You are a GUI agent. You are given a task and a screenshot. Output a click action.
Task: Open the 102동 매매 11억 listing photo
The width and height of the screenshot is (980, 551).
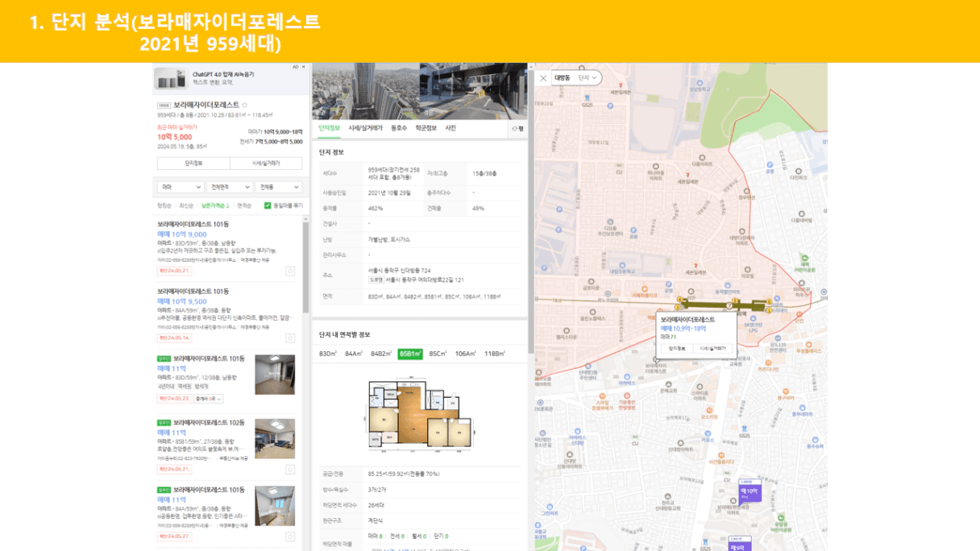pyautogui.click(x=275, y=439)
